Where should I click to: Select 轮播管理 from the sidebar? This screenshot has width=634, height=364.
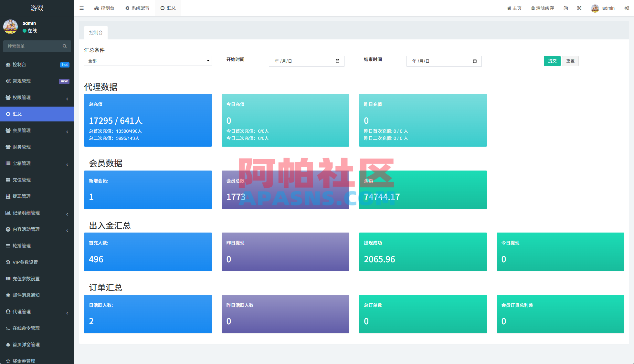22,245
